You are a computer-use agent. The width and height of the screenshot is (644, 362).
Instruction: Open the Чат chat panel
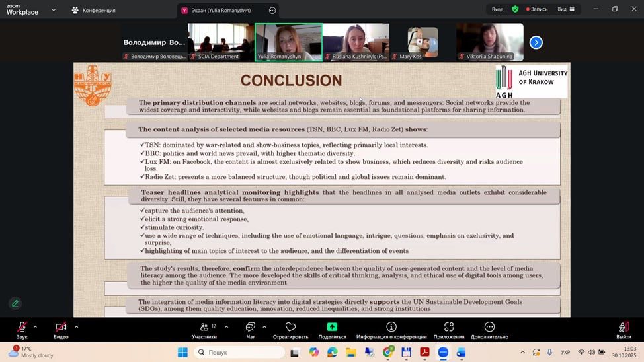pos(250,328)
